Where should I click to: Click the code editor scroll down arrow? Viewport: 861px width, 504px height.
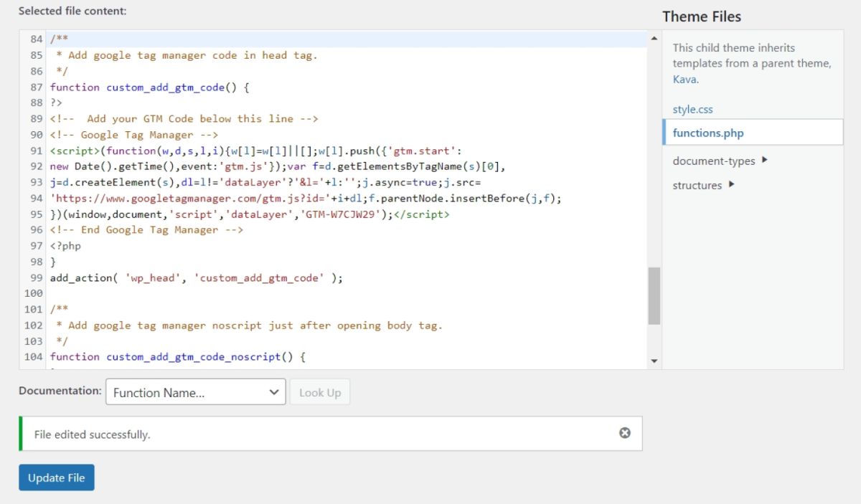[654, 361]
